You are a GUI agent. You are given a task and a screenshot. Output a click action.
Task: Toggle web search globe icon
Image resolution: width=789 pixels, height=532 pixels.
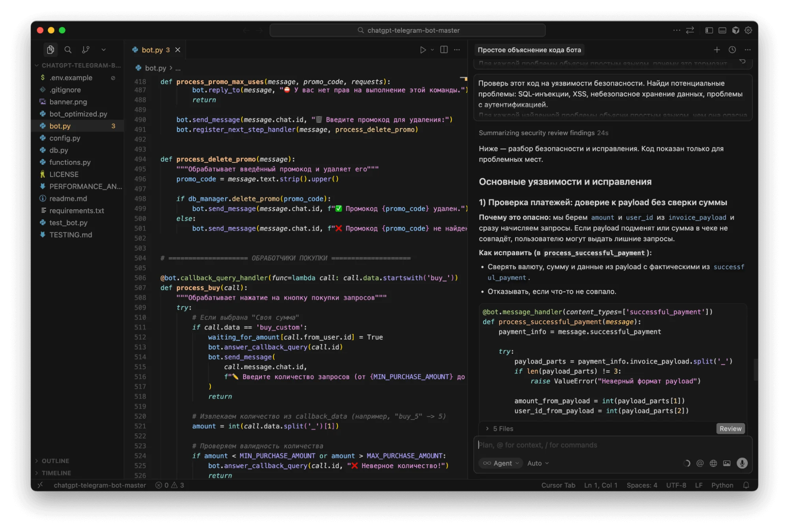tap(713, 463)
